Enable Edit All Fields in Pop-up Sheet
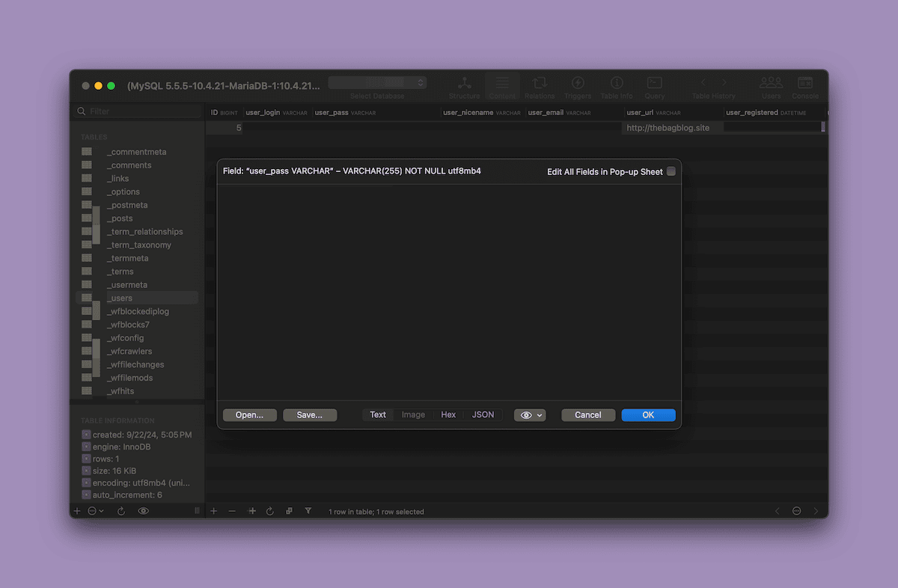The width and height of the screenshot is (898, 588). click(671, 171)
